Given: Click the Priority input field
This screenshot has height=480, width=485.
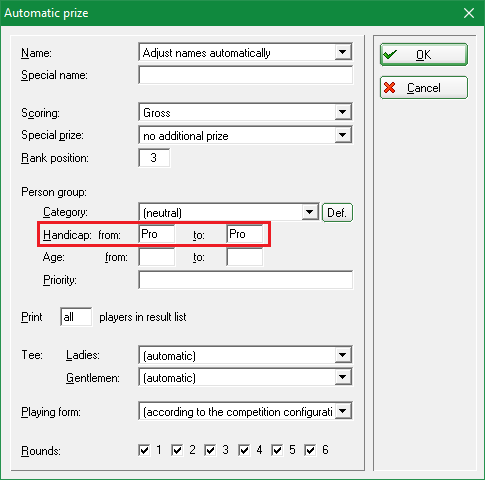Looking at the screenshot, I should [245, 280].
